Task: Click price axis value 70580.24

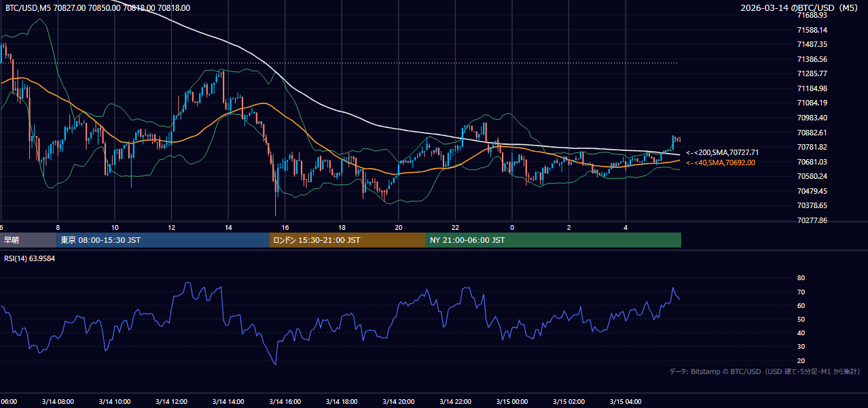Action: coord(812,176)
